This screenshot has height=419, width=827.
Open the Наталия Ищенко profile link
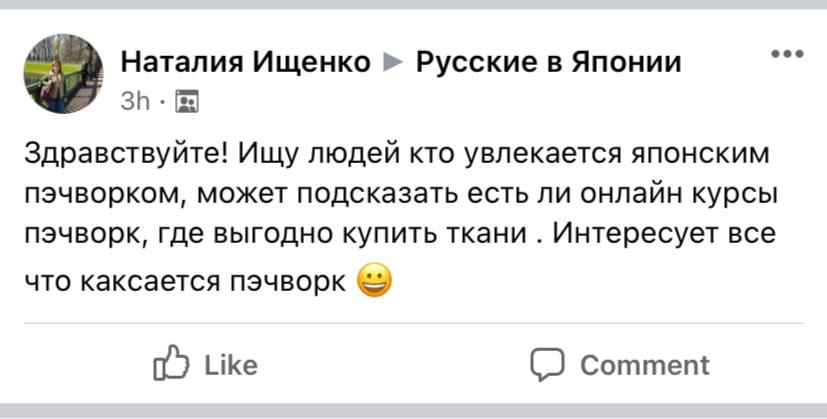245,63
